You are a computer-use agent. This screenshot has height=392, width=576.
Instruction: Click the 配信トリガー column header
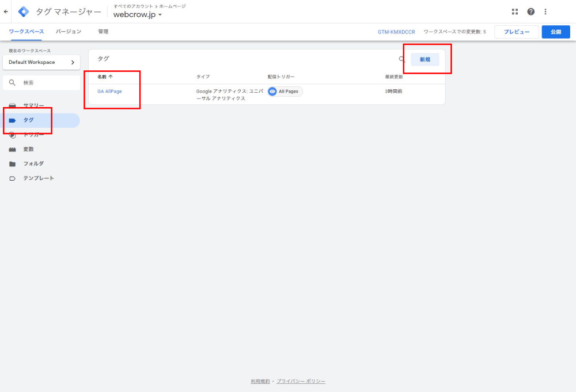(x=281, y=77)
